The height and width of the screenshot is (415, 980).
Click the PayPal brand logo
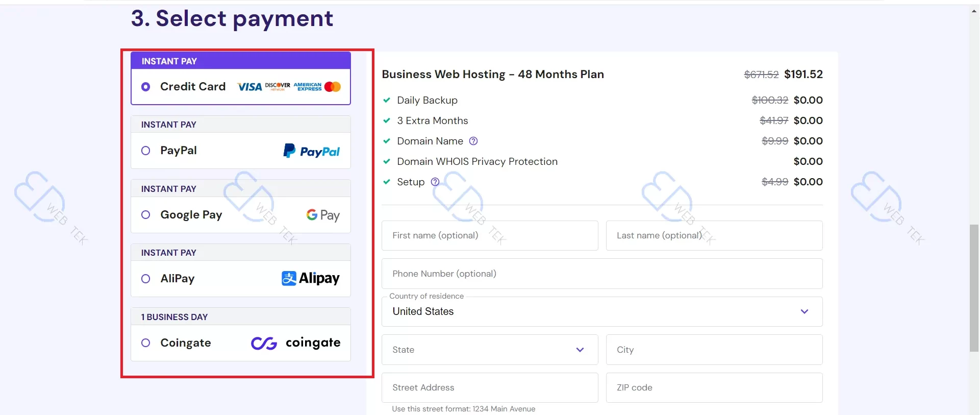[311, 151]
